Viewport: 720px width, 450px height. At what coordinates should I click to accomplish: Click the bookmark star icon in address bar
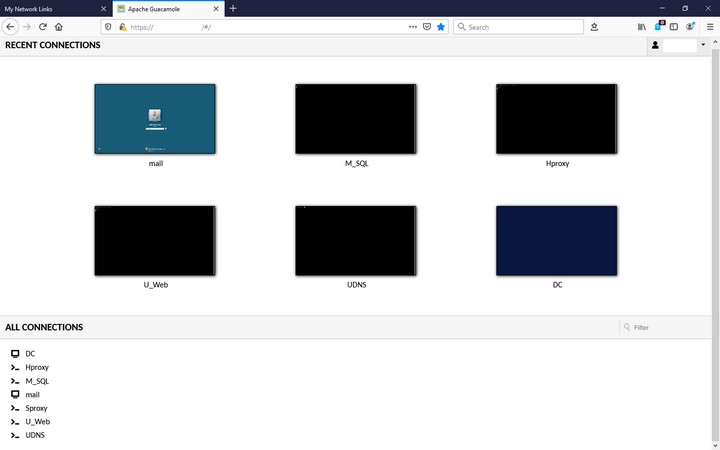click(441, 27)
